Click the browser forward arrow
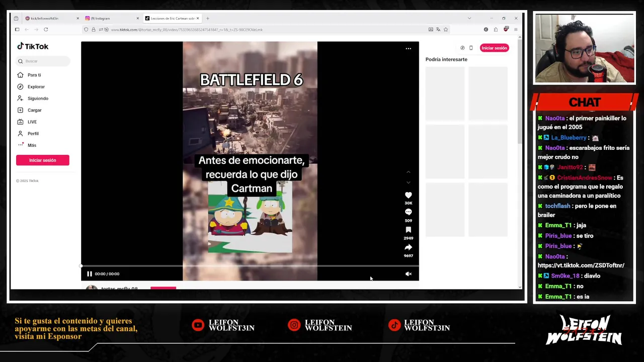Viewport: 644px width, 362px height. 36,30
